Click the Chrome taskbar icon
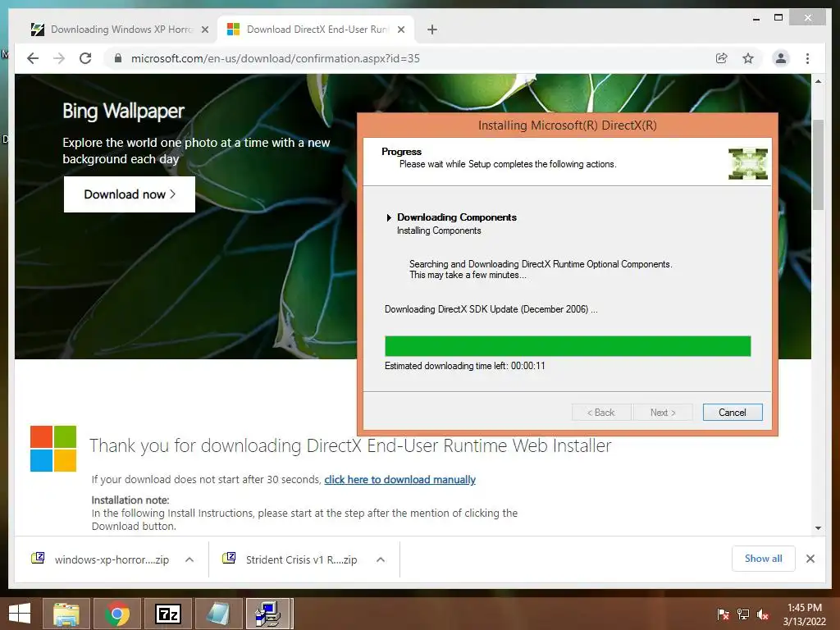 tap(117, 614)
